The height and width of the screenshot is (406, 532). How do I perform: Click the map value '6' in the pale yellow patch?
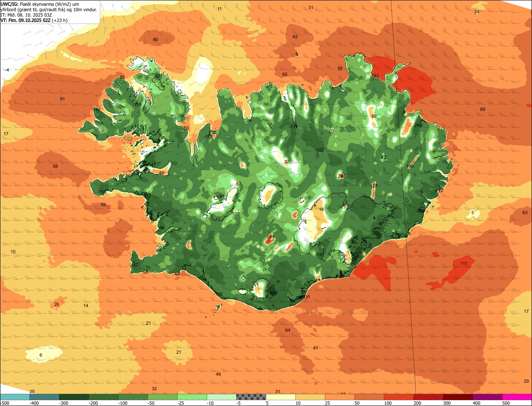(x=41, y=355)
